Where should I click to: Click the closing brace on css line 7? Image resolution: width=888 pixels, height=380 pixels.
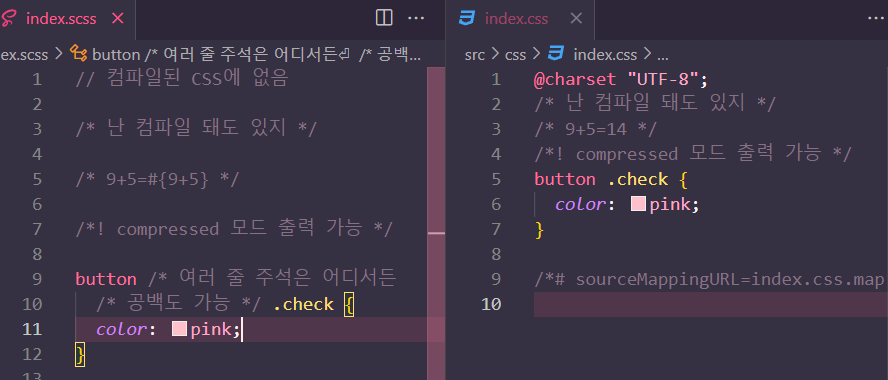[x=539, y=230]
